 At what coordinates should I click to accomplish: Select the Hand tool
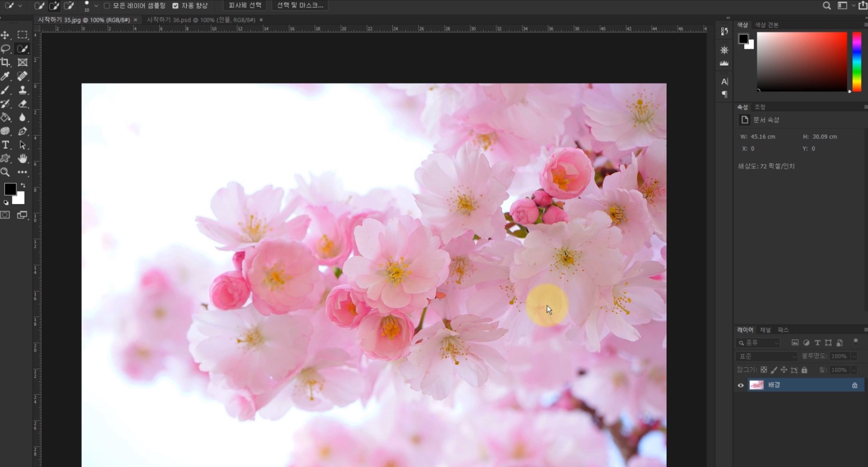[23, 159]
